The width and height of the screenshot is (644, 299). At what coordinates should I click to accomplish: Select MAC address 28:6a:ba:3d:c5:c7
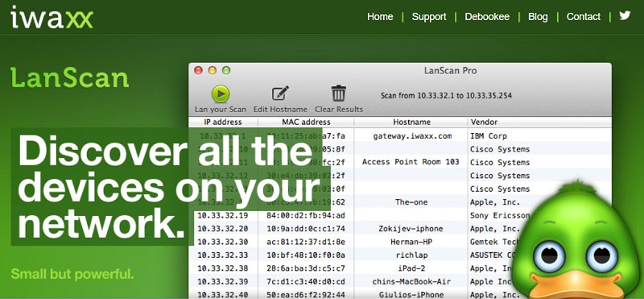point(306,268)
